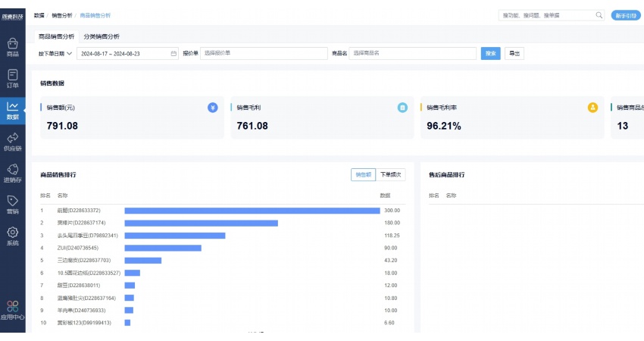Expand the 按下单日期 date type dropdown
The image size is (644, 341).
55,54
